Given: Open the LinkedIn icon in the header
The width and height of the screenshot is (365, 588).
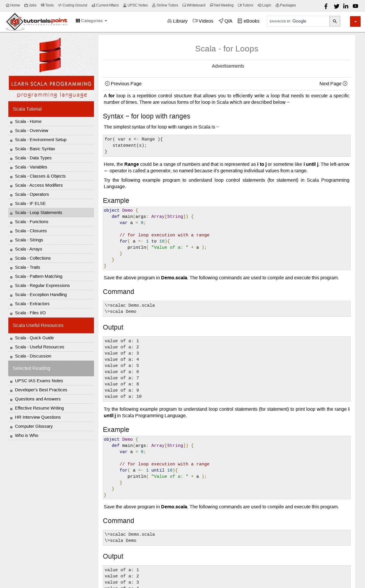Looking at the screenshot, I should point(346,6).
